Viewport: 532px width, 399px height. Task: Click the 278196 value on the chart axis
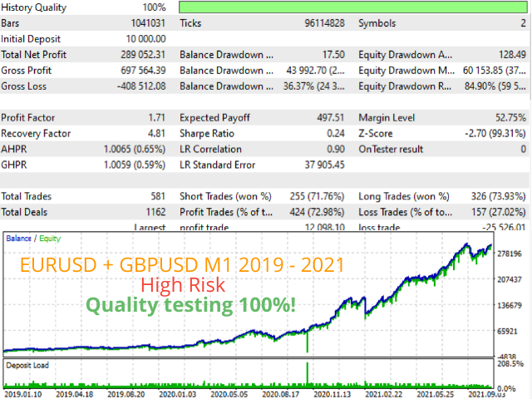(510, 254)
